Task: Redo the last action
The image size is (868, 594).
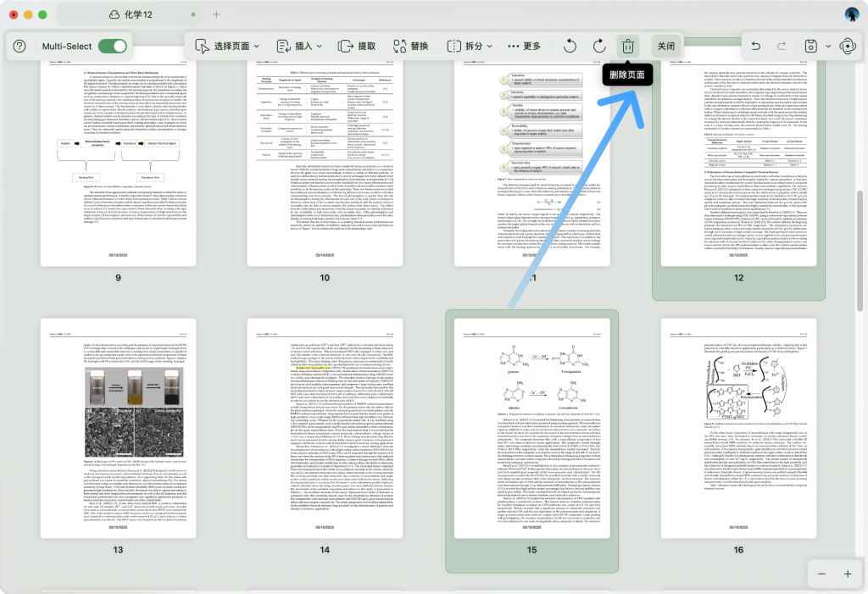Action: click(782, 46)
